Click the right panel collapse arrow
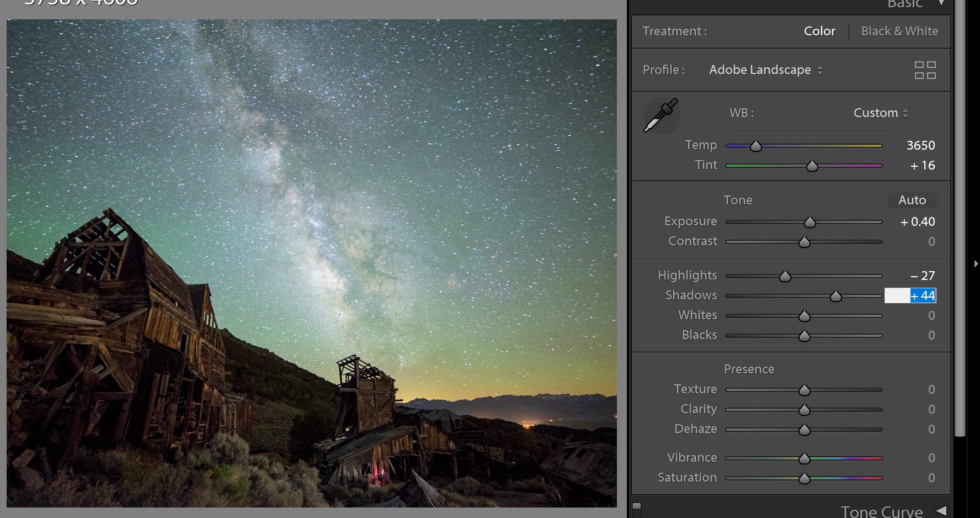The image size is (980, 518). (977, 263)
